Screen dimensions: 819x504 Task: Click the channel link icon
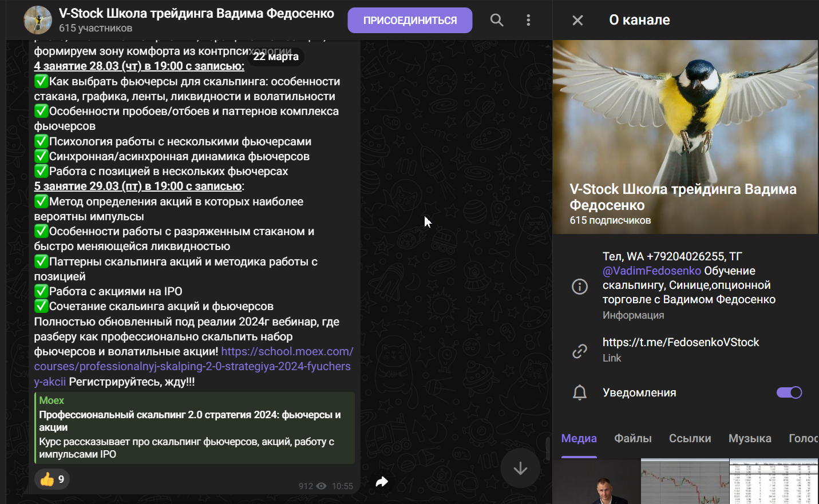pos(580,351)
